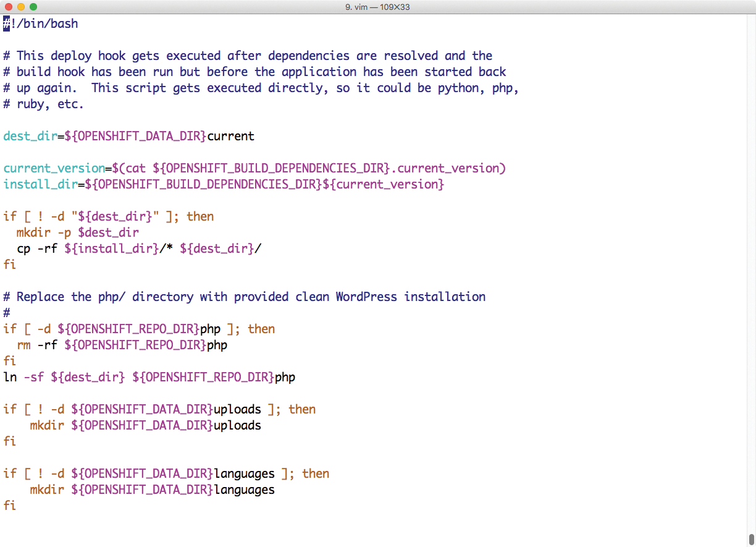Click the red close window button
756x547 pixels.
click(x=8, y=7)
